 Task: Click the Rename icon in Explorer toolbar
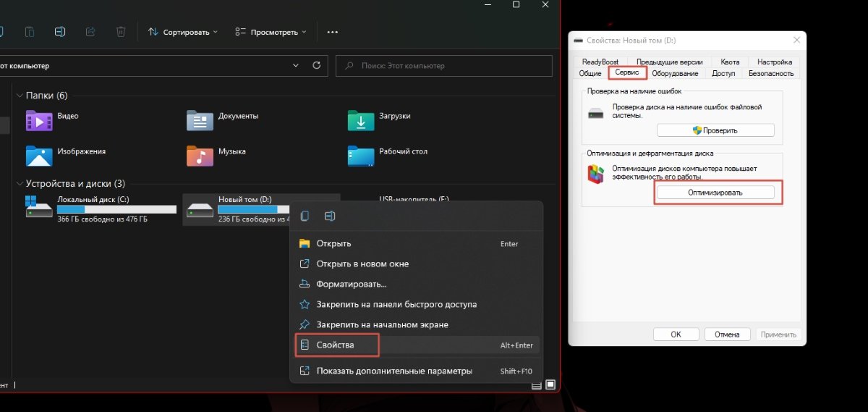tap(60, 32)
